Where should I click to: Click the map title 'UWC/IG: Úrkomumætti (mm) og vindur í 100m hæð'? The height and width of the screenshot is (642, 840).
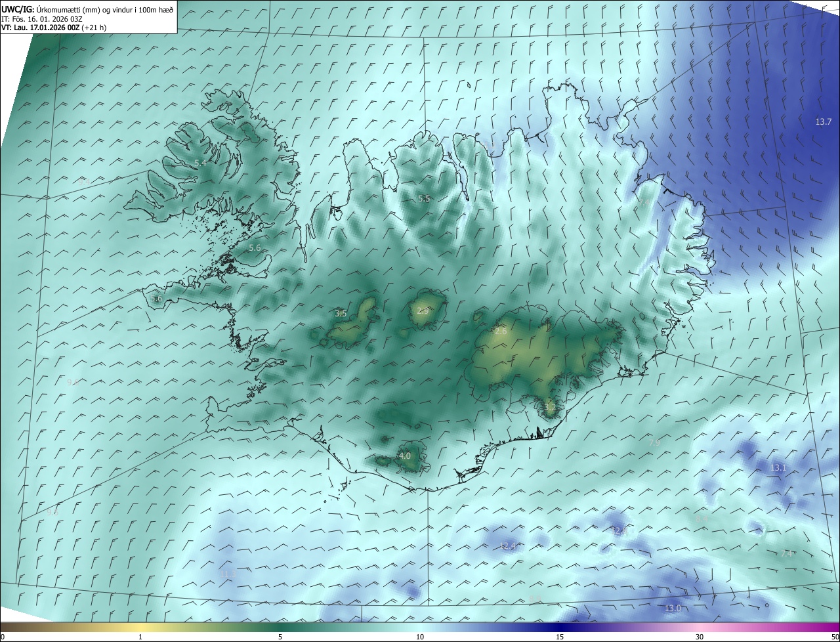pos(87,9)
